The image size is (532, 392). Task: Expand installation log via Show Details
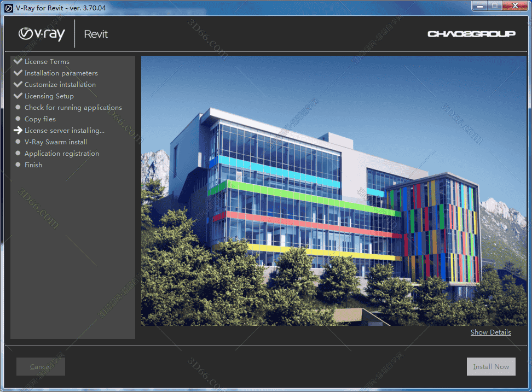490,332
